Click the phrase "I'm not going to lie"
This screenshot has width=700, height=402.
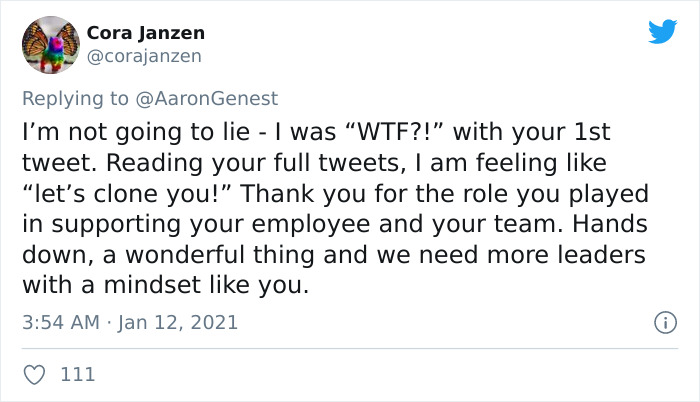tap(129, 132)
